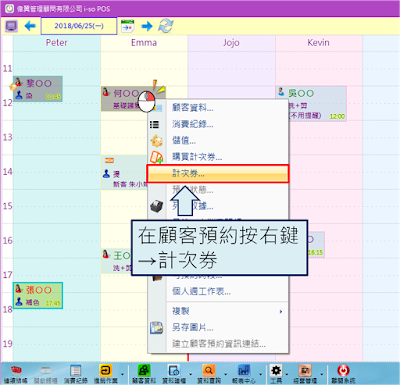This screenshot has height=385, width=400.
Task: Select 計次券... in the context menu
Action: (218, 174)
